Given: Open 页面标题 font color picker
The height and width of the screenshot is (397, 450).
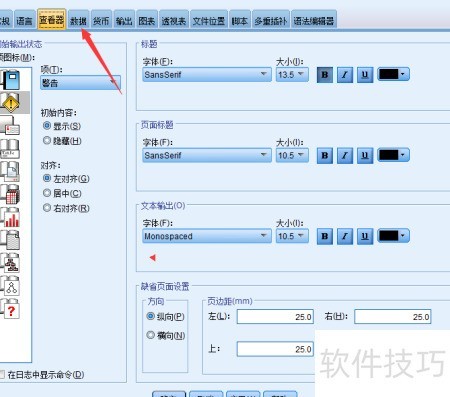Looking at the screenshot, I should coord(393,155).
